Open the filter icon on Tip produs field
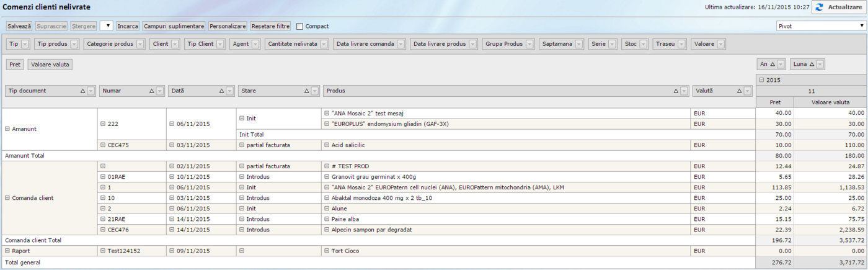This screenshot has height=270, width=868. tap(74, 44)
